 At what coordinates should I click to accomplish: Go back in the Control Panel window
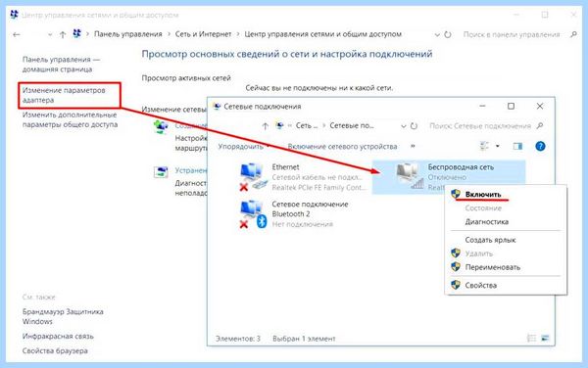(x=16, y=34)
